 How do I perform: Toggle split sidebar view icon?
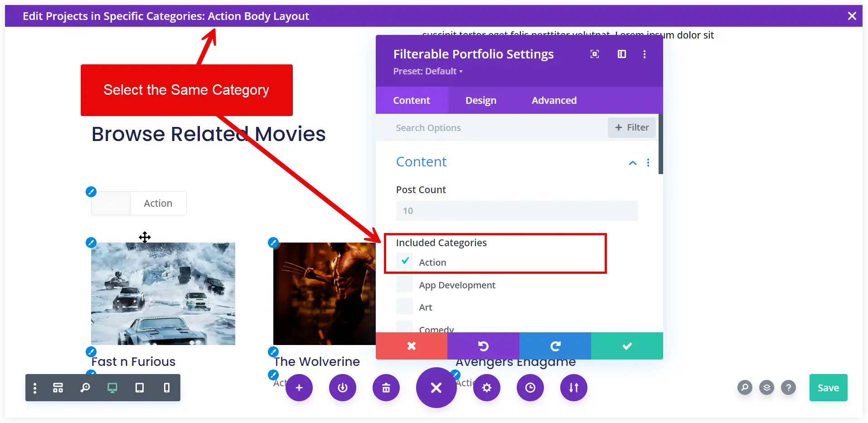pos(622,54)
